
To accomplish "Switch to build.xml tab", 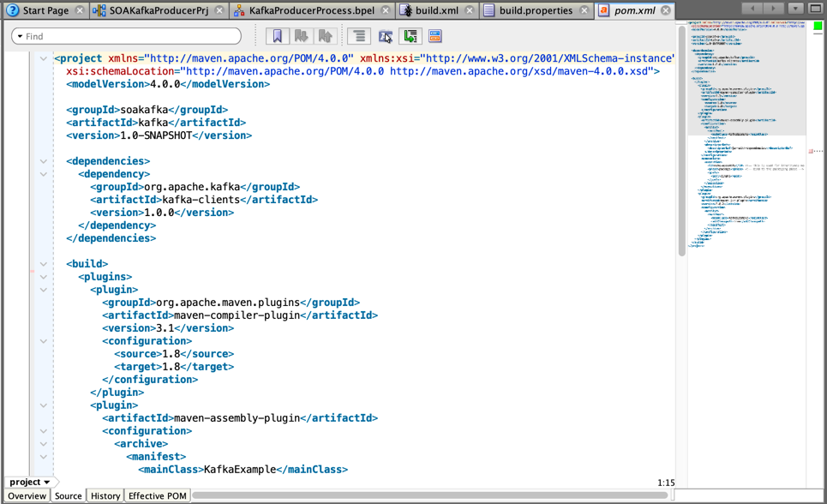I will pos(437,10).
